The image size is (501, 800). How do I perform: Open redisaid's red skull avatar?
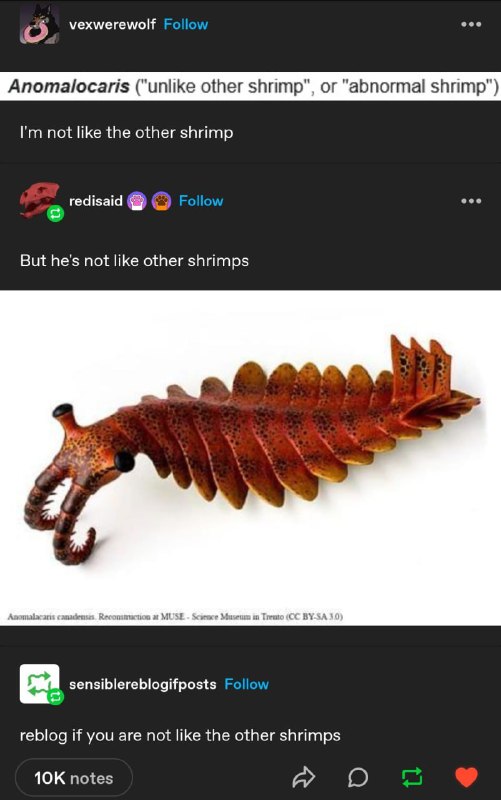click(x=40, y=201)
